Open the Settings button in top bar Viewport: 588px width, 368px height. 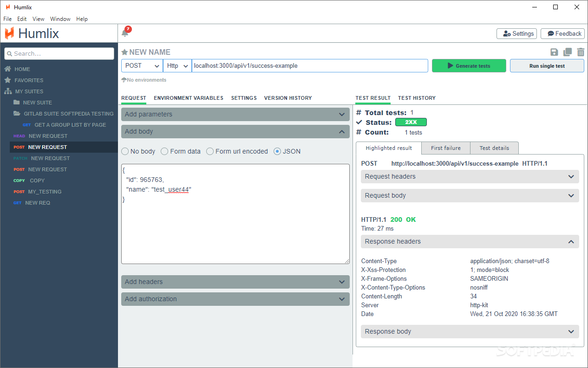517,33
